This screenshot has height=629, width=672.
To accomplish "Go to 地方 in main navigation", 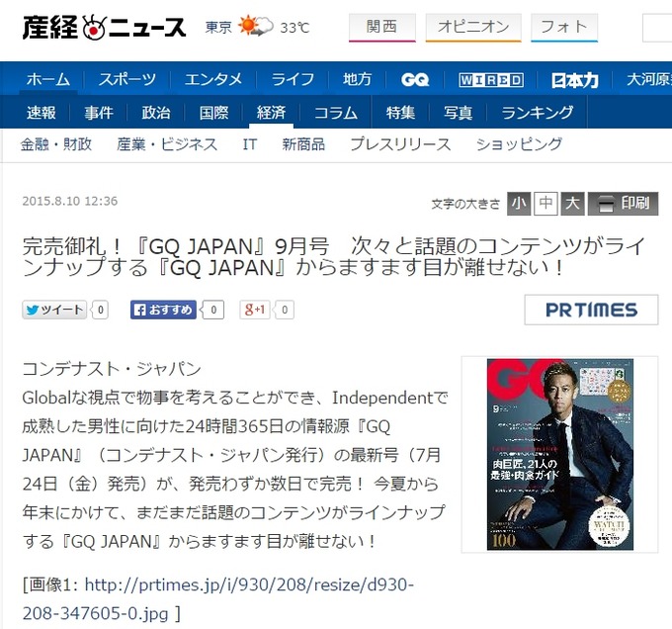I will (x=357, y=79).
